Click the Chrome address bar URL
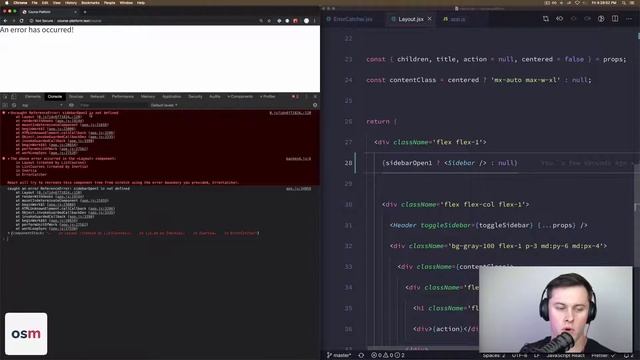This screenshot has width=640, height=360. coord(79,20)
